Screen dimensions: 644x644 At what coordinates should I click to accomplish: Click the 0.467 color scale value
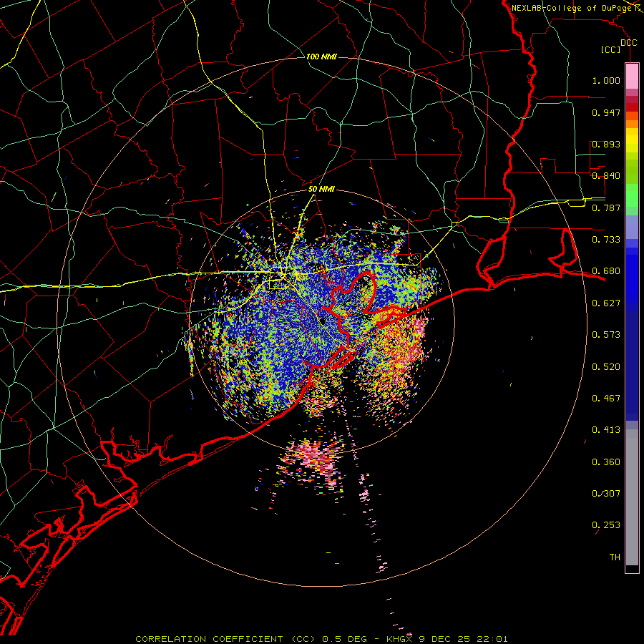coord(606,399)
